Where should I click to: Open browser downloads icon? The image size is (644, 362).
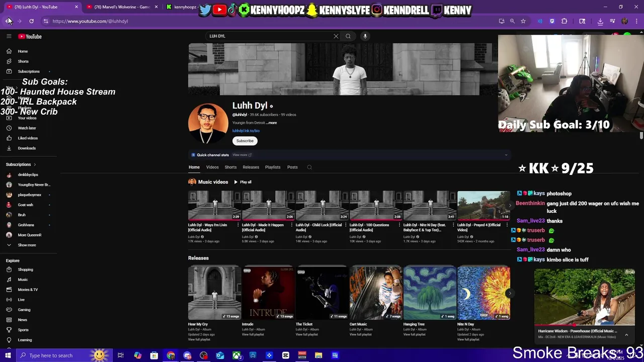pos(600,21)
